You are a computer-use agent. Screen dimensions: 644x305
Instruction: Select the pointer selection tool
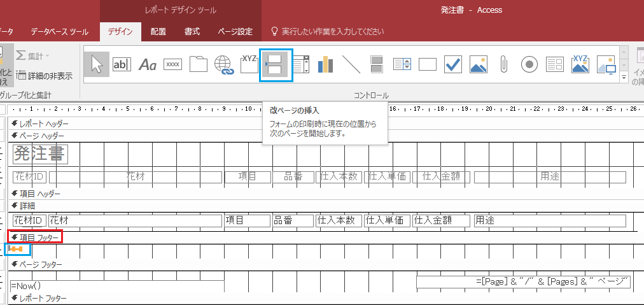point(96,64)
